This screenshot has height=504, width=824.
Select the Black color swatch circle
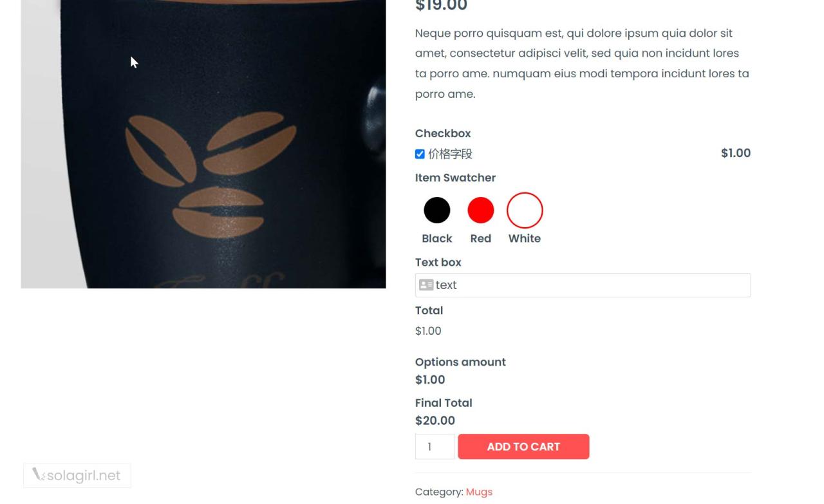tap(437, 210)
